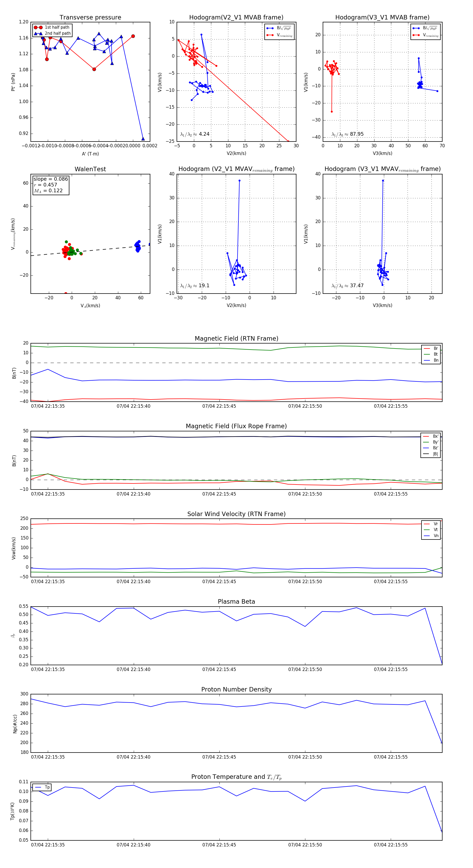473x868 pixels.
Task: Select the "Bz'" legend entry
Action: [431, 448]
